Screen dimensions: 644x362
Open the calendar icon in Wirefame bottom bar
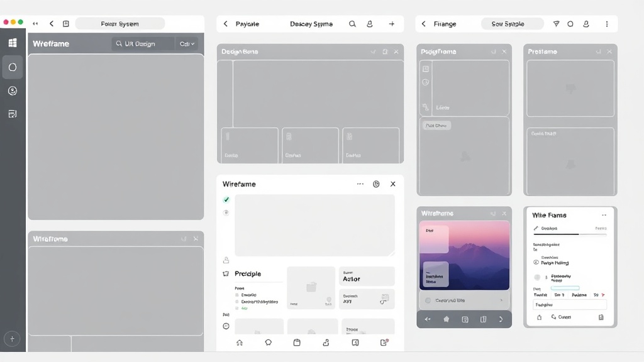click(x=297, y=343)
